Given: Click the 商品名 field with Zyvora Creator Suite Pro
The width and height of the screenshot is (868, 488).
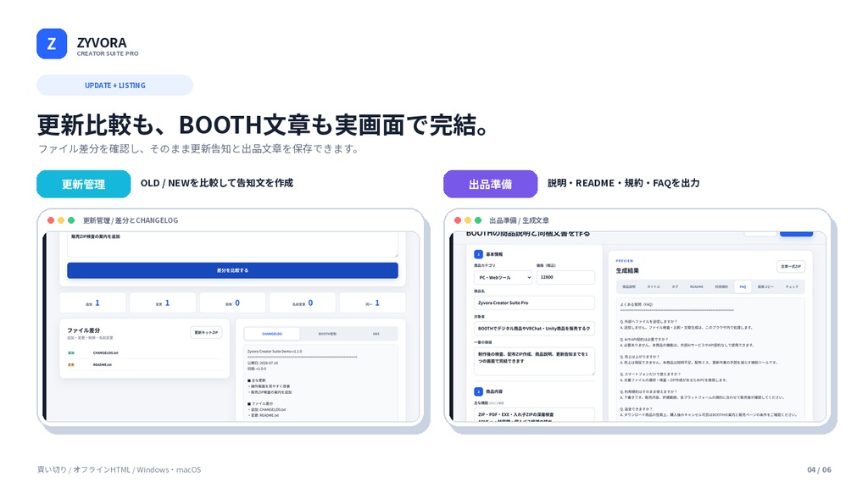Looking at the screenshot, I should coord(534,302).
